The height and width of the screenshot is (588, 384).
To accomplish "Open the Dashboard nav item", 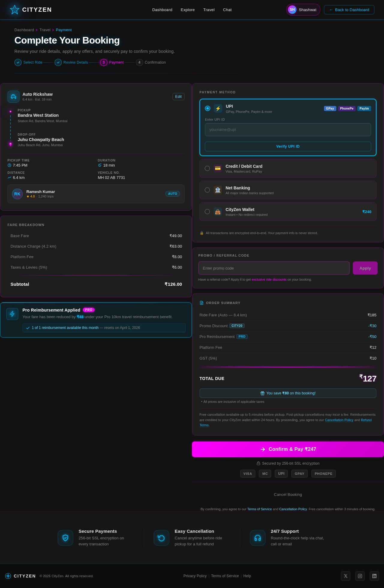I will click(162, 10).
